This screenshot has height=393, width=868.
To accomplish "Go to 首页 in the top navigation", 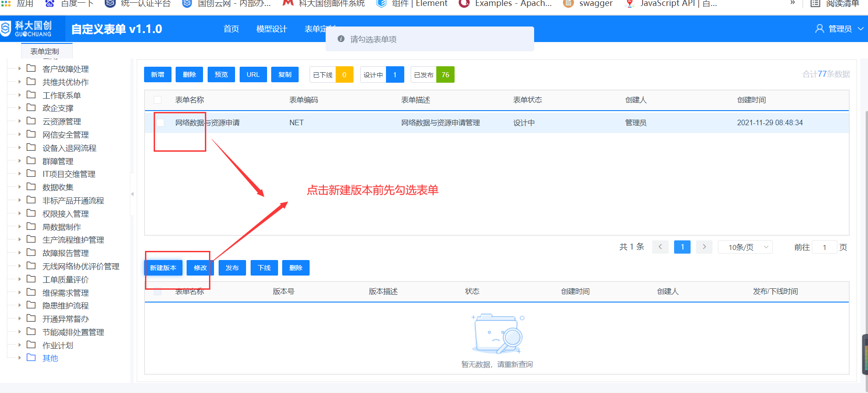I will point(231,29).
